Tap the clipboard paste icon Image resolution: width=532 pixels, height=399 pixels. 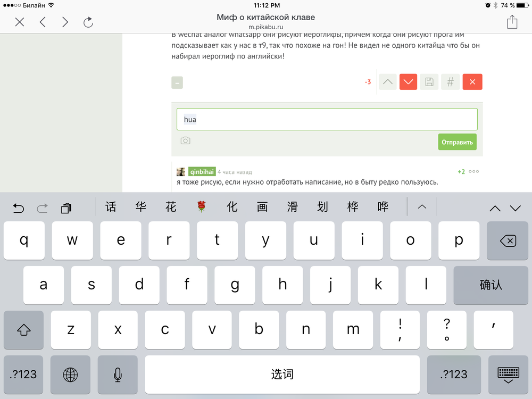pyautogui.click(x=66, y=208)
